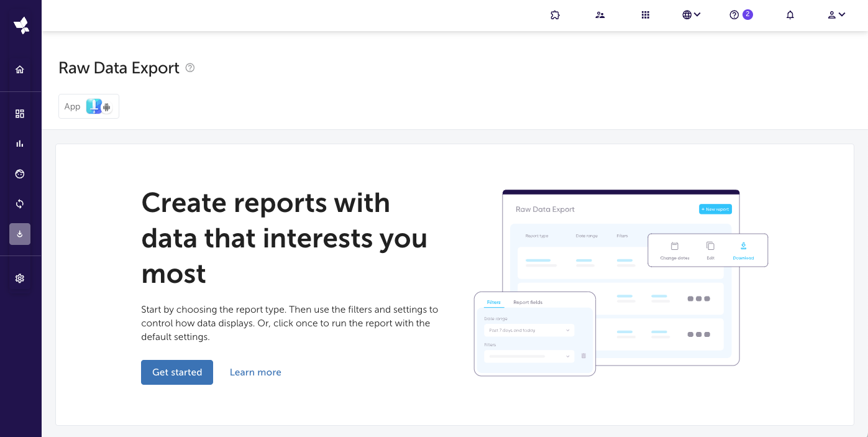868x437 pixels.
Task: Click the puzzle piece icon in the top bar
Action: (555, 15)
